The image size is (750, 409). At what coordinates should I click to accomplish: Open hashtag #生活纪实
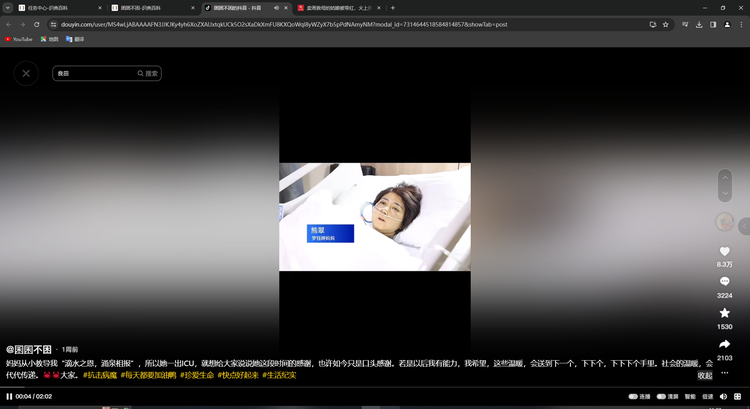coord(279,375)
